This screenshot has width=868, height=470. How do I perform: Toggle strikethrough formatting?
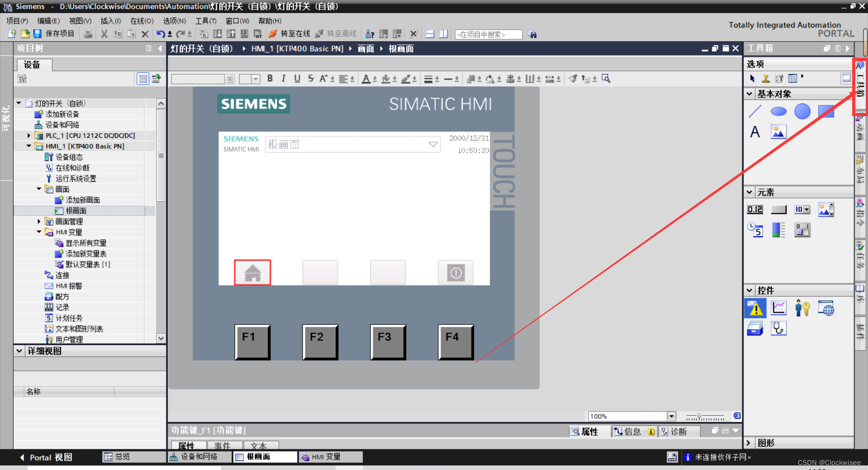click(311, 79)
